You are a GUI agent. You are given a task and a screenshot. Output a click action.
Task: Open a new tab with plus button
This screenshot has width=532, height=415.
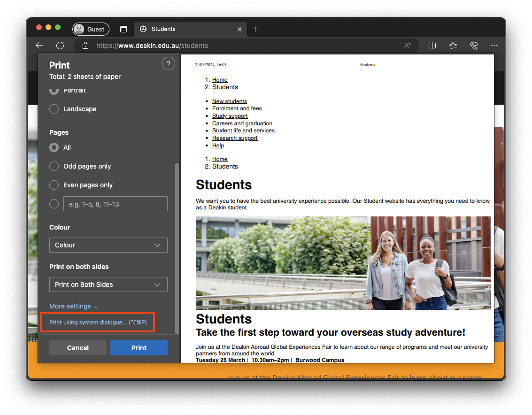coord(255,29)
